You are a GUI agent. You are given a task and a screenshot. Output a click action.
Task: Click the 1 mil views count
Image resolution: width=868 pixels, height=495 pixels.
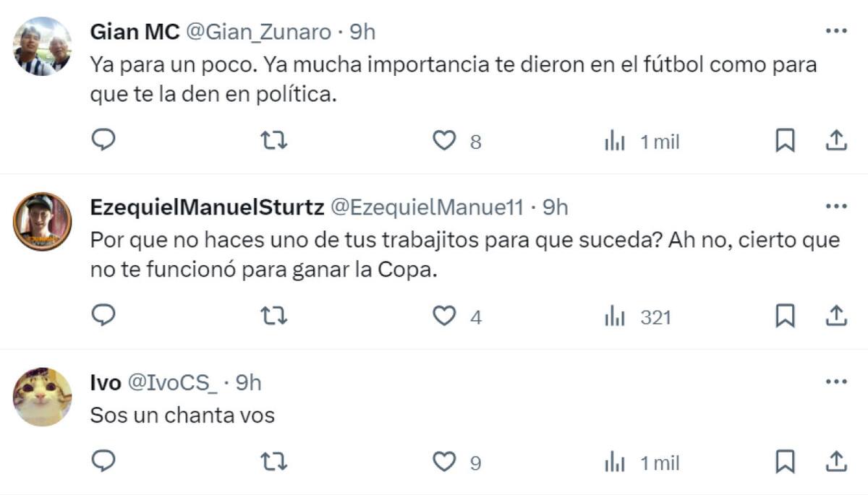(x=659, y=141)
